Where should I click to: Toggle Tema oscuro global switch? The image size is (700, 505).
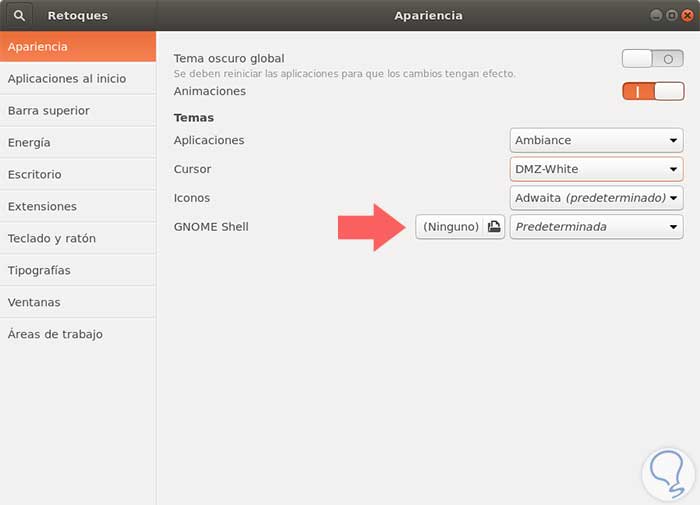(x=652, y=59)
